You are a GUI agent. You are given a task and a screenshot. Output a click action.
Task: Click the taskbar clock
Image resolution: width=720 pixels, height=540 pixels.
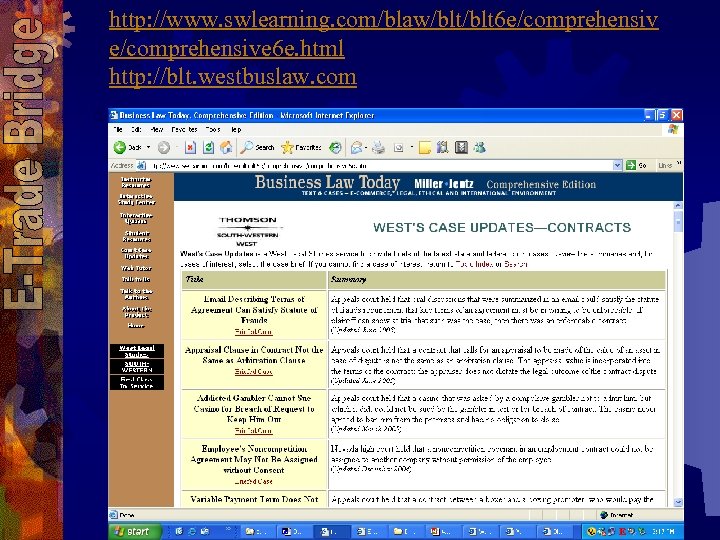pos(663,531)
